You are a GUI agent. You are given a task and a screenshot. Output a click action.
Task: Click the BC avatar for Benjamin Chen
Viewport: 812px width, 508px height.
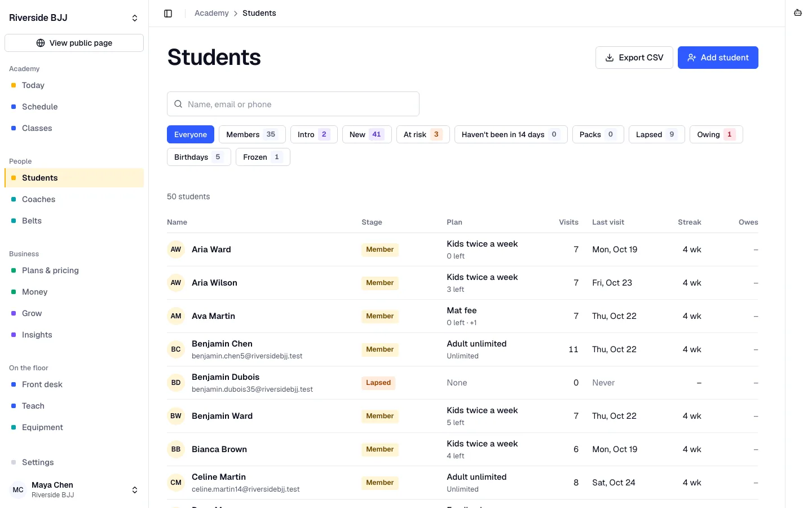click(x=176, y=349)
